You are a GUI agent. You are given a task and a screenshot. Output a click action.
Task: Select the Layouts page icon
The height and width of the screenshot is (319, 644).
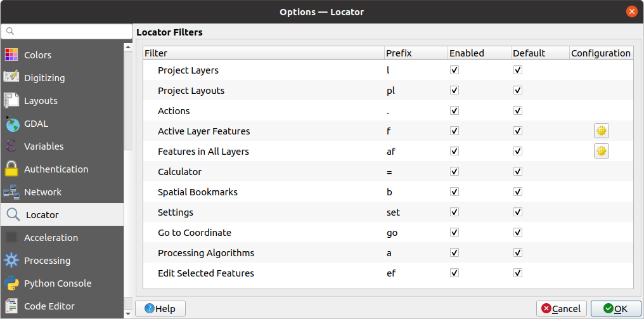(11, 101)
